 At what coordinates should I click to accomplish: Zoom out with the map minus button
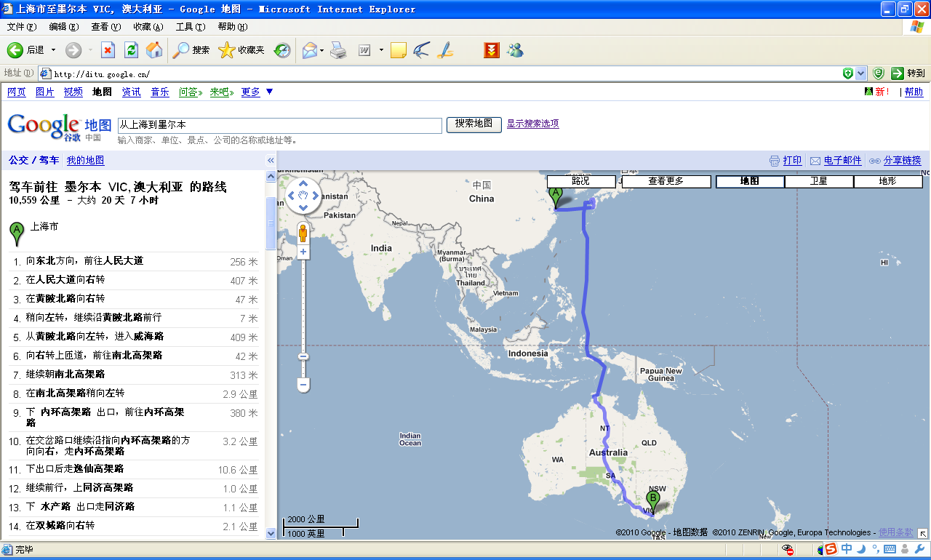(x=303, y=385)
